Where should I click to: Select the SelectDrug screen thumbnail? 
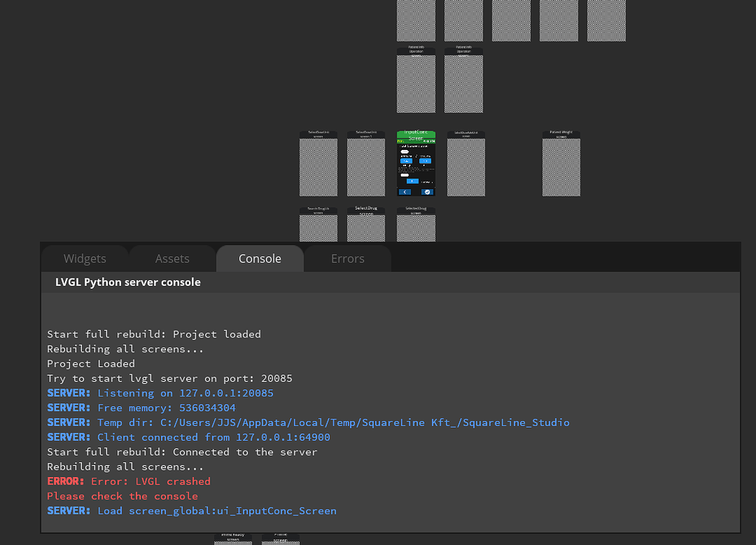click(x=366, y=227)
